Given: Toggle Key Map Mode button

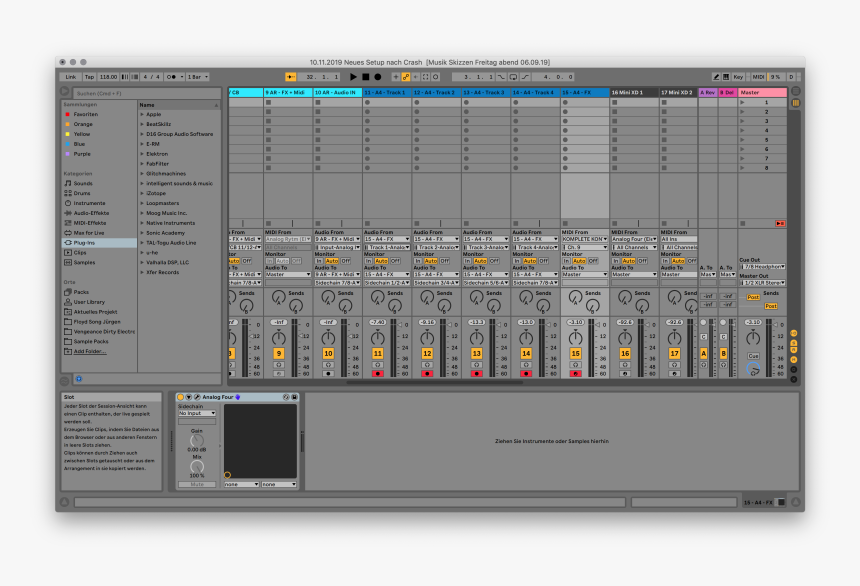Looking at the screenshot, I should [x=738, y=77].
